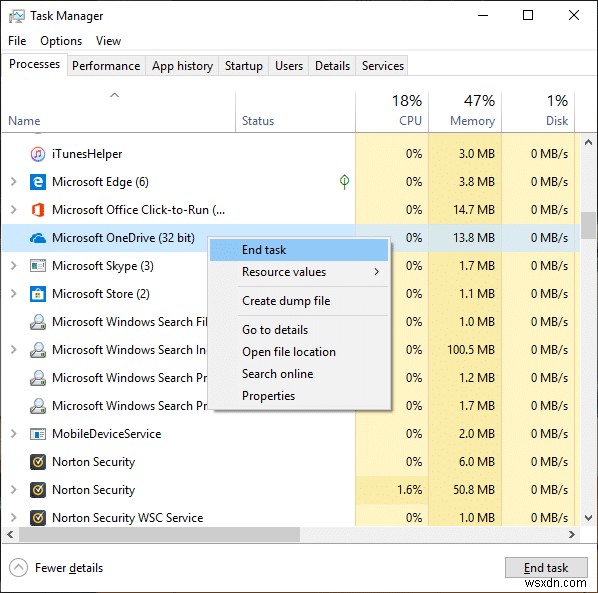Click the vertical scrollbar down arrow
Viewport: 598px width, 593px height.
click(588, 518)
